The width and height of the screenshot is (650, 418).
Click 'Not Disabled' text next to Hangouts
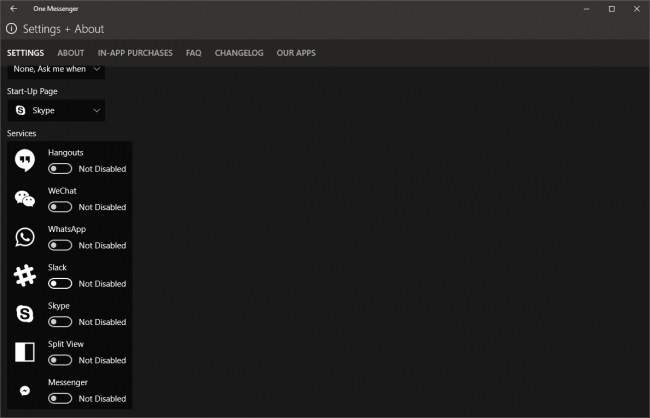(x=102, y=169)
